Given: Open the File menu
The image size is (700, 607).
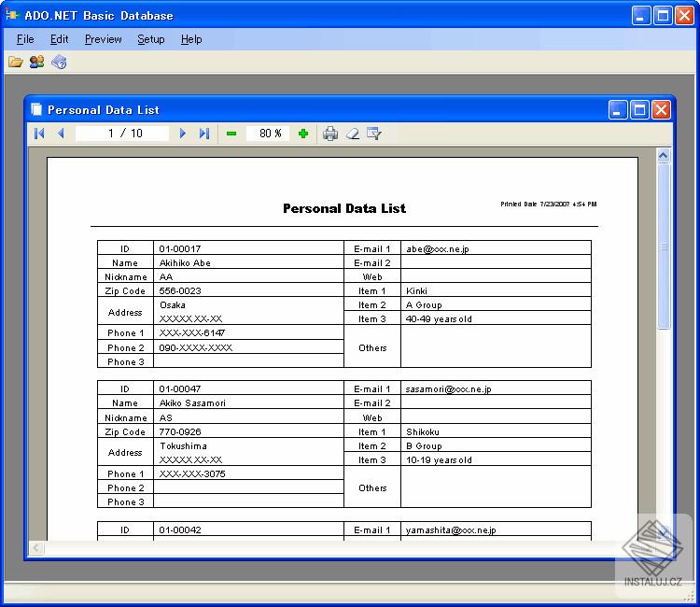Looking at the screenshot, I should (25, 39).
